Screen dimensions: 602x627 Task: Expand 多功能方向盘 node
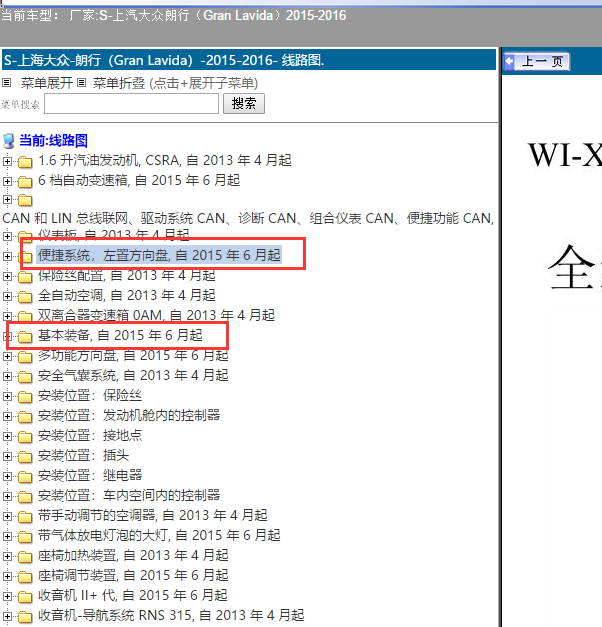click(7, 356)
